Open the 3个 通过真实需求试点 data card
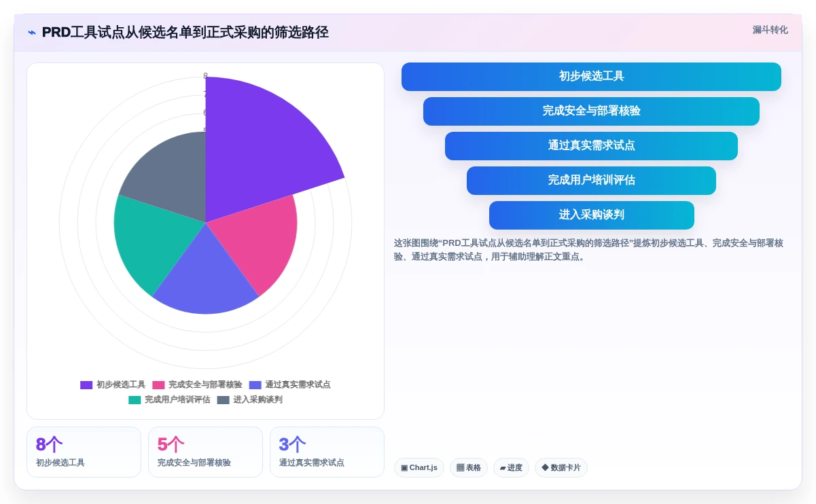 coord(327,452)
